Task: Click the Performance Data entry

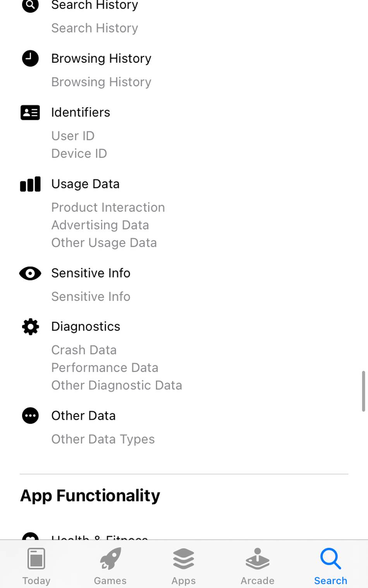Action: pos(105,368)
